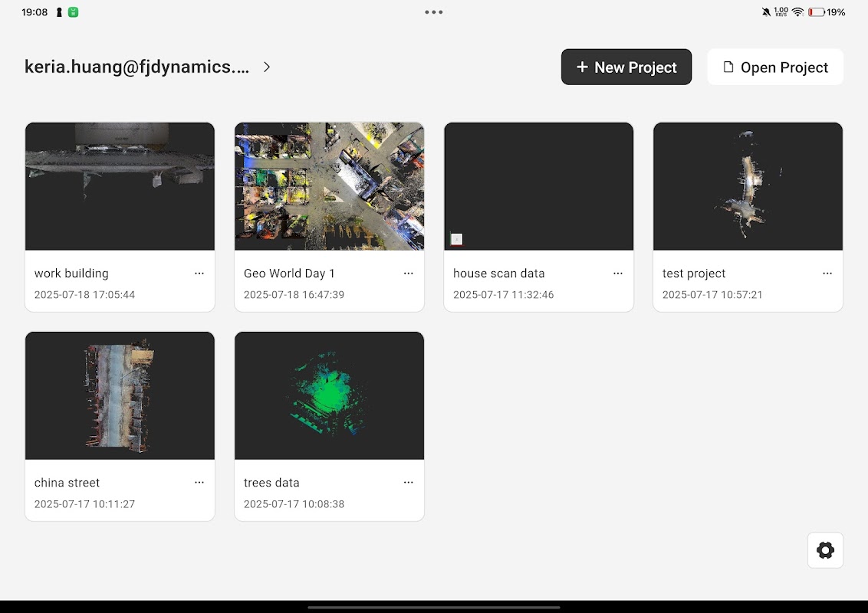
Task: Click date 2025-07-18 16:47:39
Action: (x=294, y=295)
